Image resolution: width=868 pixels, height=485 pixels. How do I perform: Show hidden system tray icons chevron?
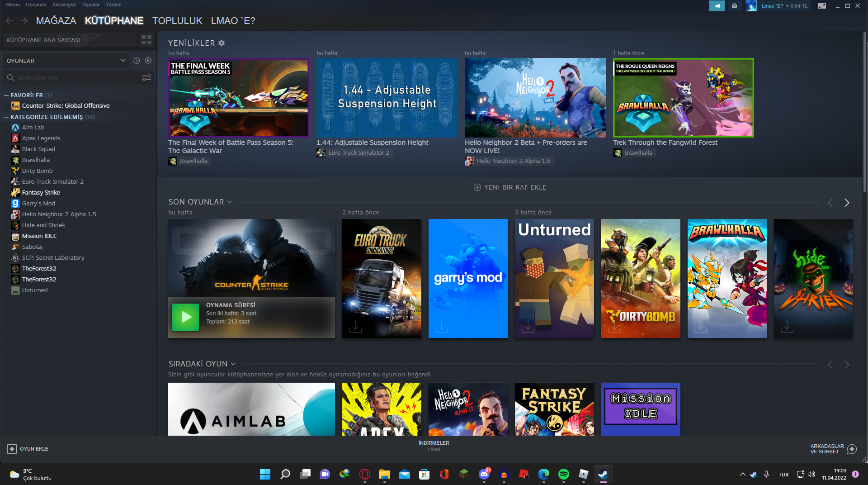pyautogui.click(x=742, y=474)
